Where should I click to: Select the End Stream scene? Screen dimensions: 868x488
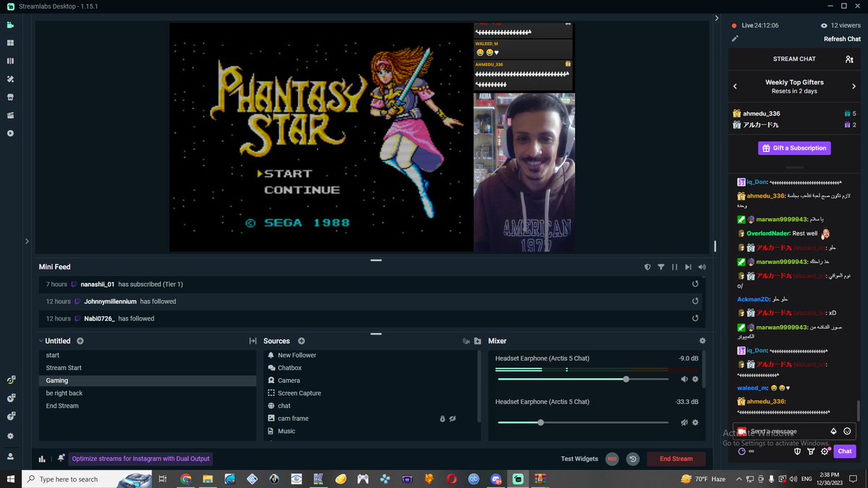point(148,406)
